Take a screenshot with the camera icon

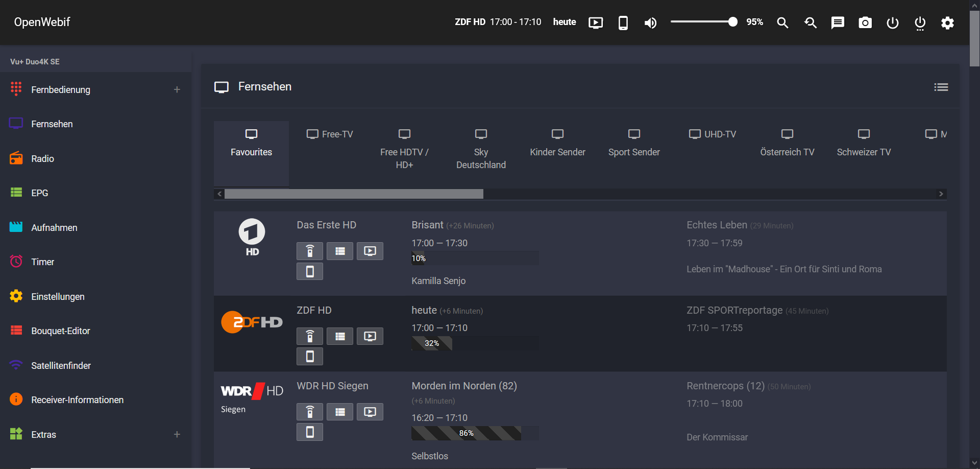coord(865,22)
